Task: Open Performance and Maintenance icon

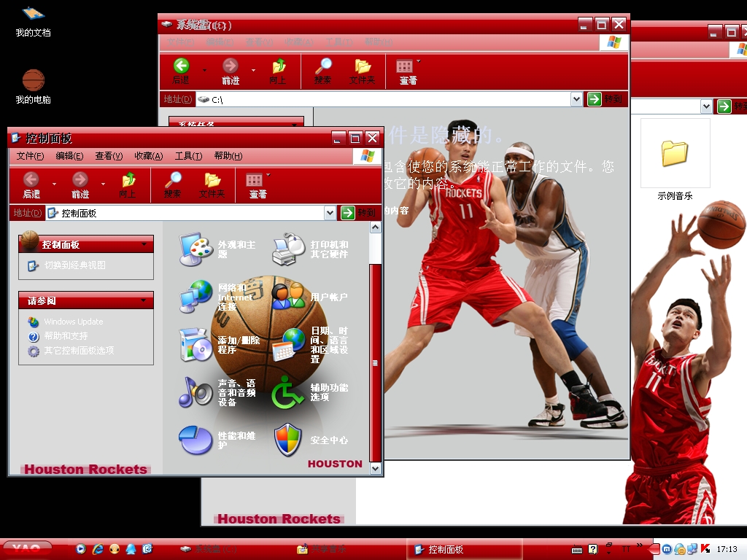Action: pos(196,440)
